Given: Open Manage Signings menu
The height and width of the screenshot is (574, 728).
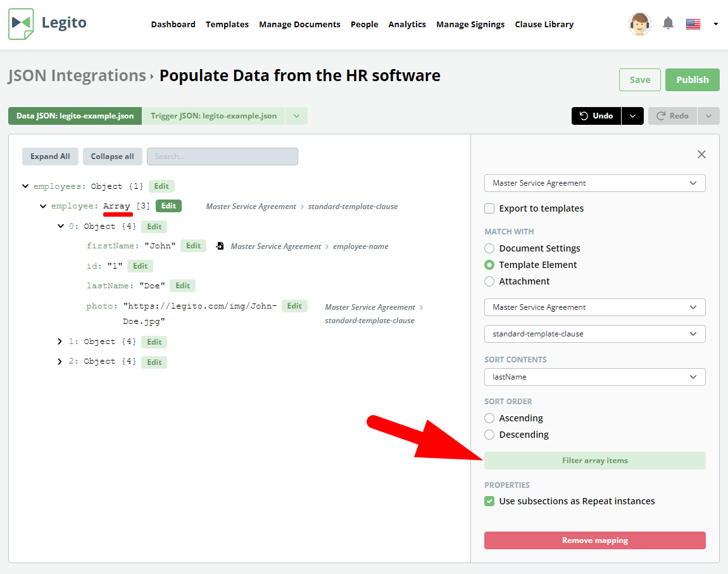Looking at the screenshot, I should [x=470, y=24].
